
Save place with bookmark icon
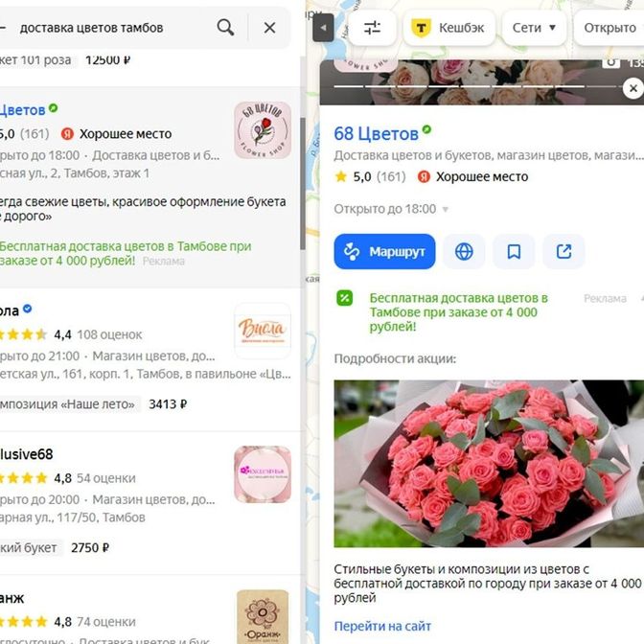514,251
